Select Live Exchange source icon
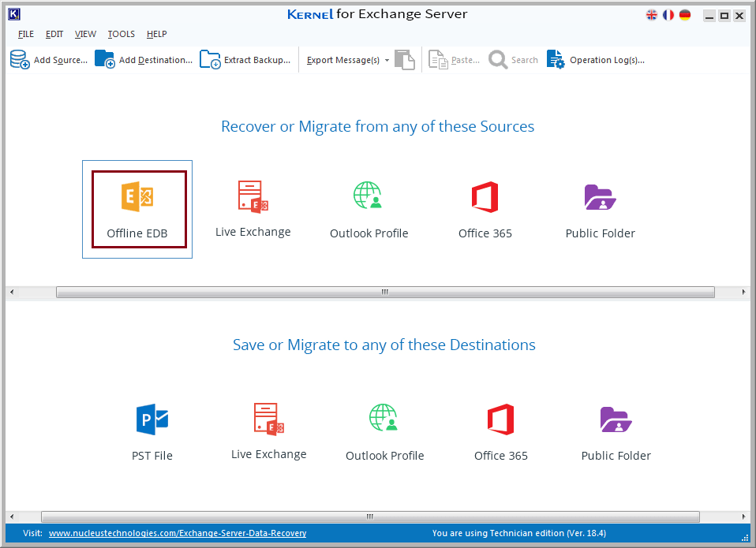This screenshot has width=756, height=548. 253,196
